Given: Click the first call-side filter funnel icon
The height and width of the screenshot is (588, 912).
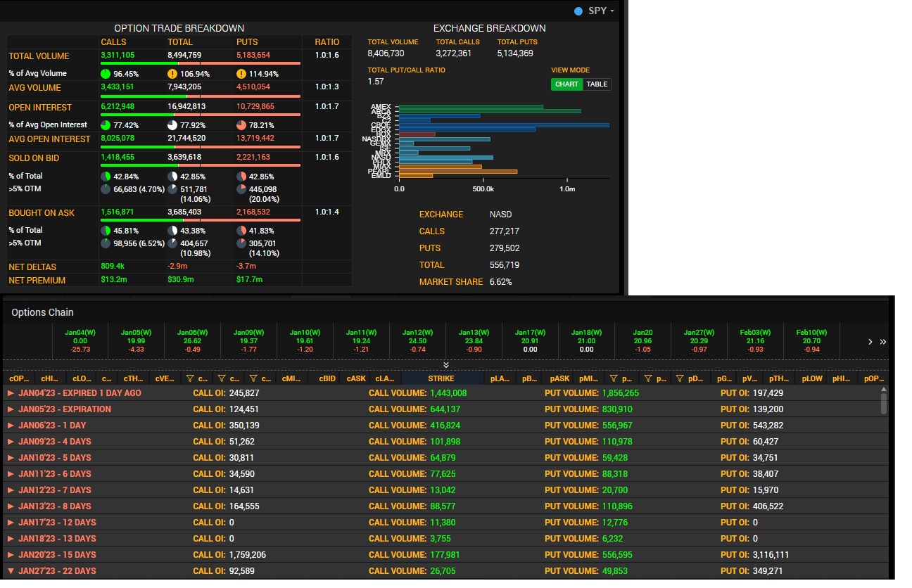Looking at the screenshot, I should [x=190, y=378].
